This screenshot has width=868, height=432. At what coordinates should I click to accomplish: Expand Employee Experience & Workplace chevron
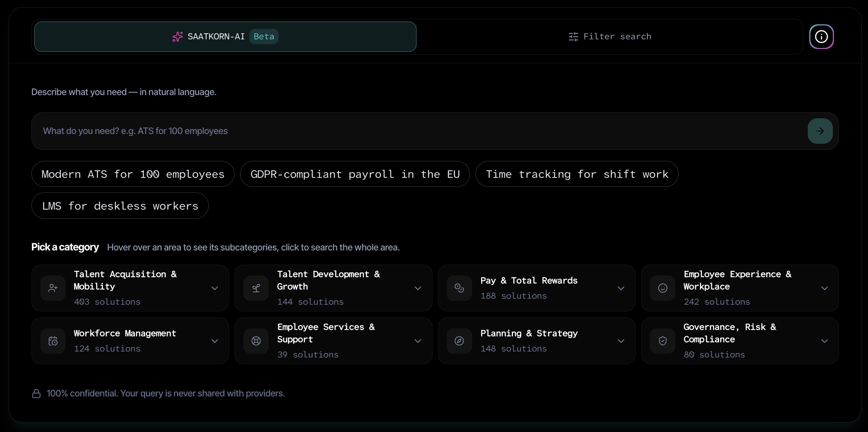(x=824, y=288)
